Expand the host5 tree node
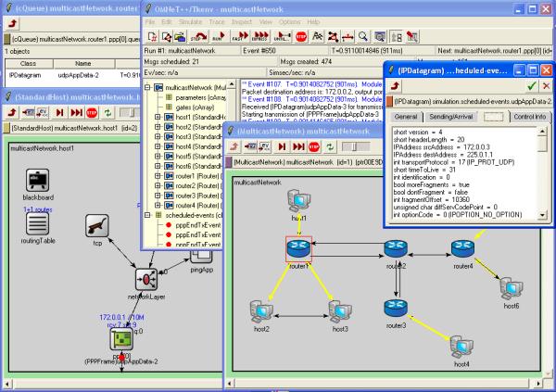Image resolution: width=556 pixels, height=392 pixels. tap(158, 156)
